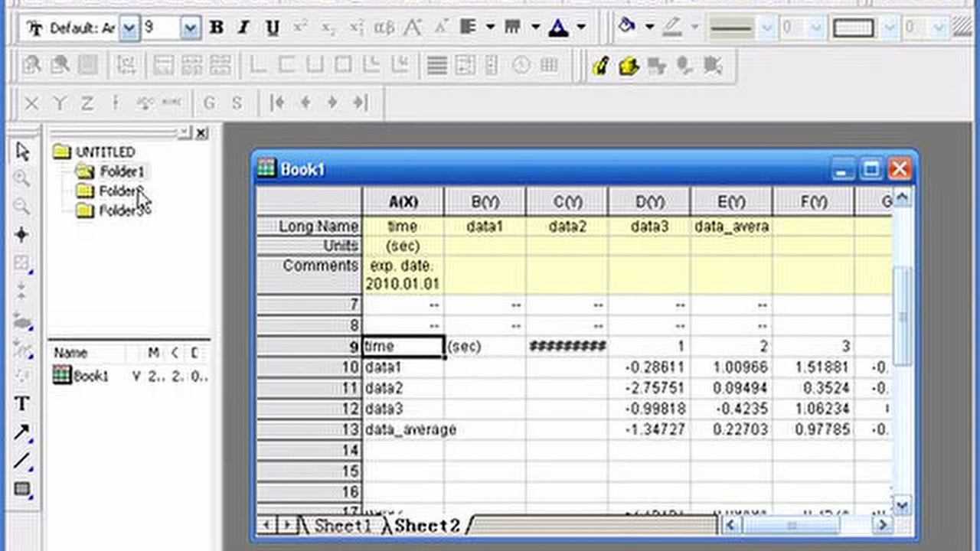Select the Line drawing tool
This screenshot has width=980, height=551.
click(x=22, y=461)
